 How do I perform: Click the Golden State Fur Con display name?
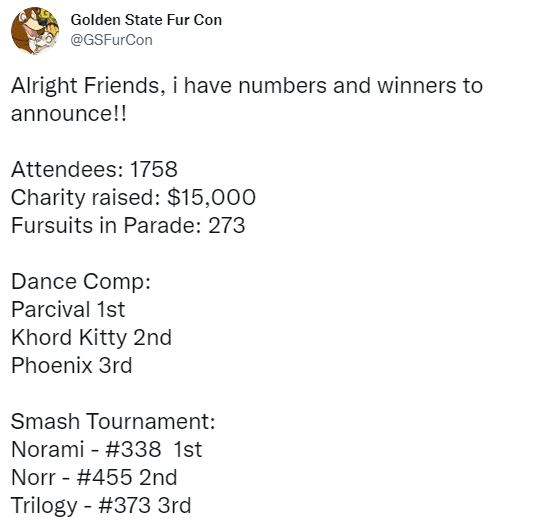[x=146, y=20]
